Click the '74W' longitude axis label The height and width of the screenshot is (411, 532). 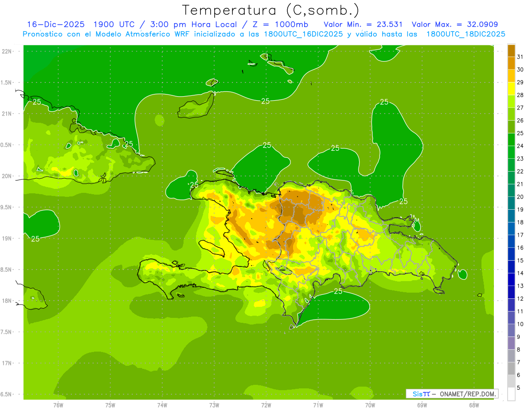pyautogui.click(x=162, y=405)
